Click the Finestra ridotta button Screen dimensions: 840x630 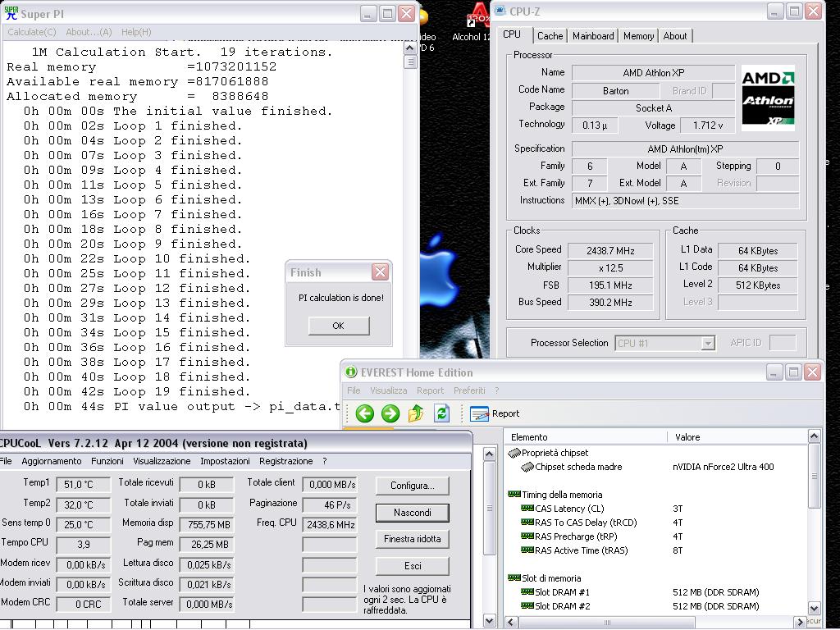(413, 539)
